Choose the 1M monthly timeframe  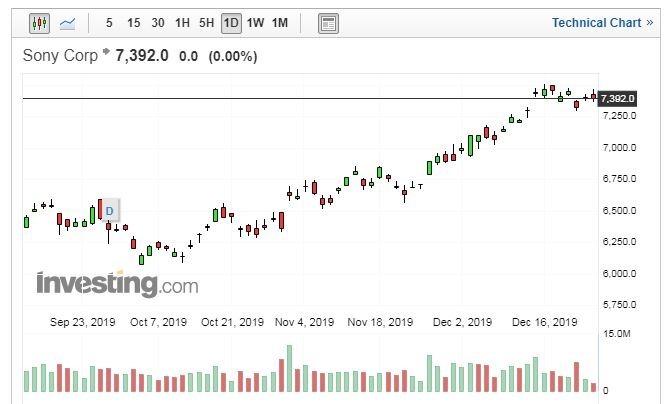coord(280,23)
